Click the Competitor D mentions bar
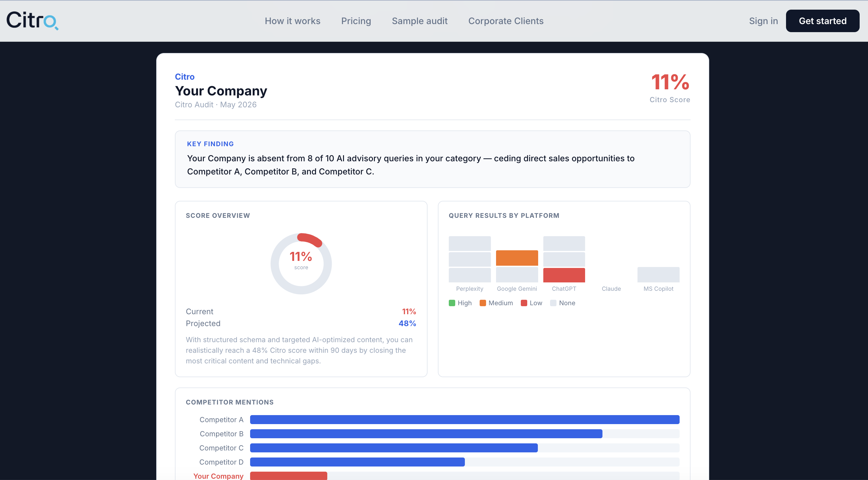The height and width of the screenshot is (480, 868). [357, 462]
